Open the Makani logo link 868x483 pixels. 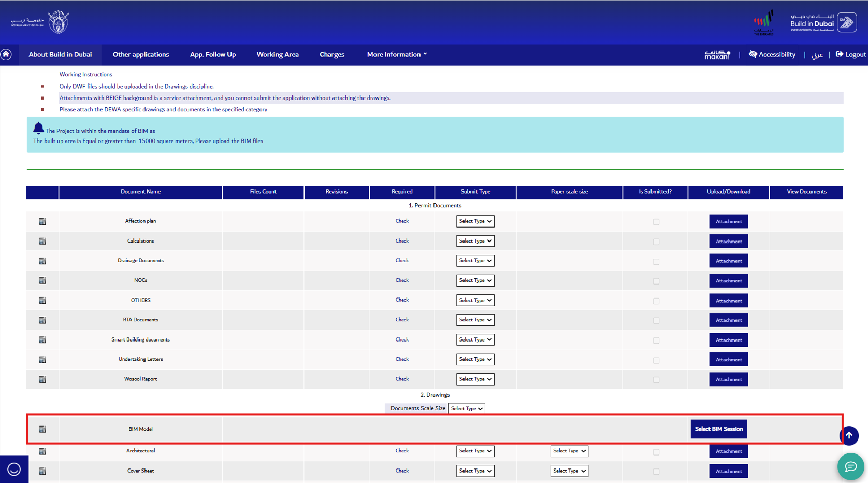pyautogui.click(x=717, y=54)
